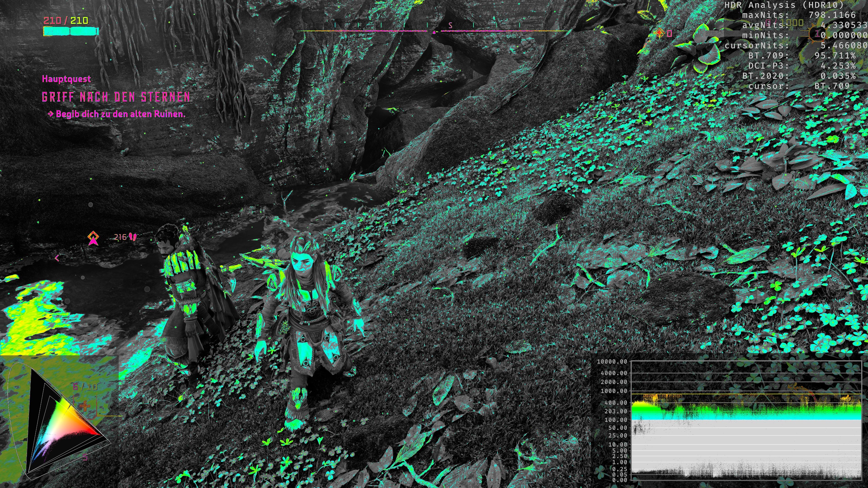This screenshot has width=868, height=488.
Task: Click the left chevron HUD indicator
Action: (57, 258)
